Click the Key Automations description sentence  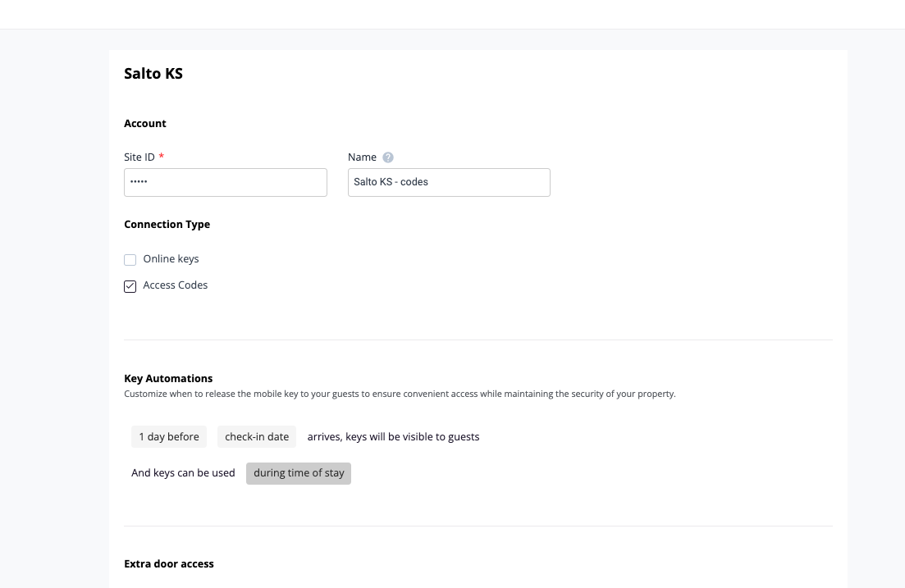(x=400, y=394)
